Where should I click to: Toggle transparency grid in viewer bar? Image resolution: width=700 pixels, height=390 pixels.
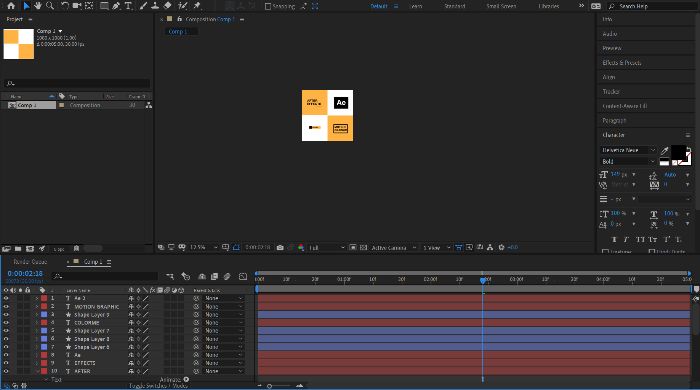(363, 247)
